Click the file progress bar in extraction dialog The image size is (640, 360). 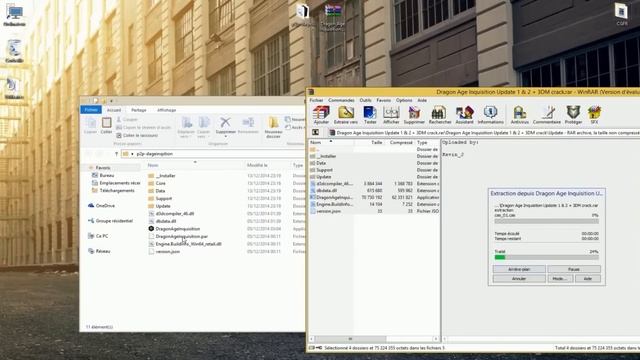point(547,221)
